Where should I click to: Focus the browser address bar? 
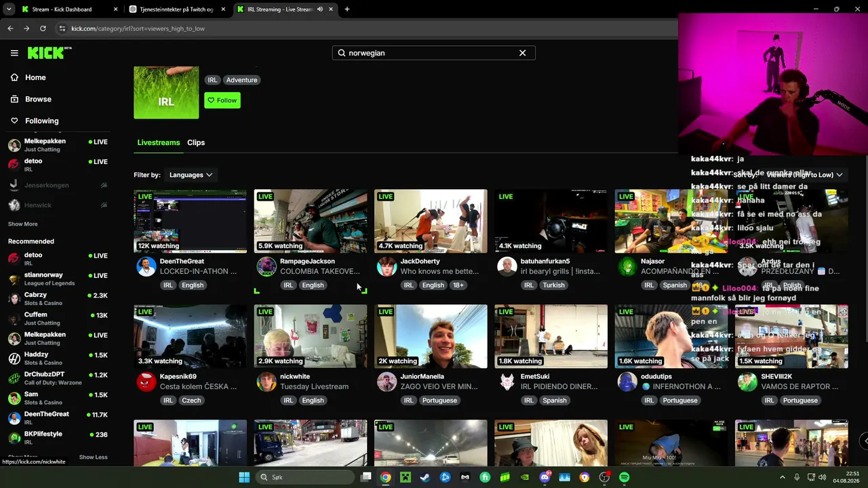(366, 28)
